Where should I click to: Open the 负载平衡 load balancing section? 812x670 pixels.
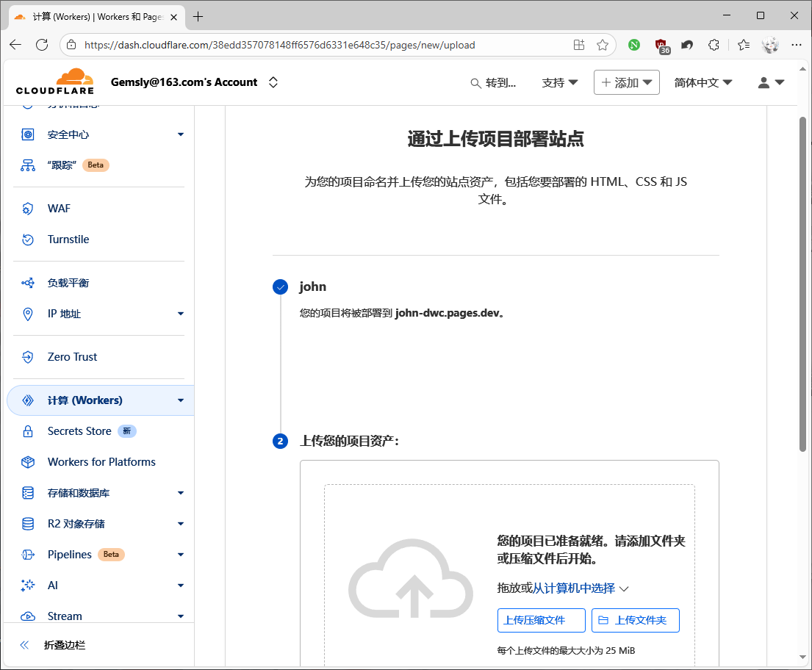(x=69, y=282)
